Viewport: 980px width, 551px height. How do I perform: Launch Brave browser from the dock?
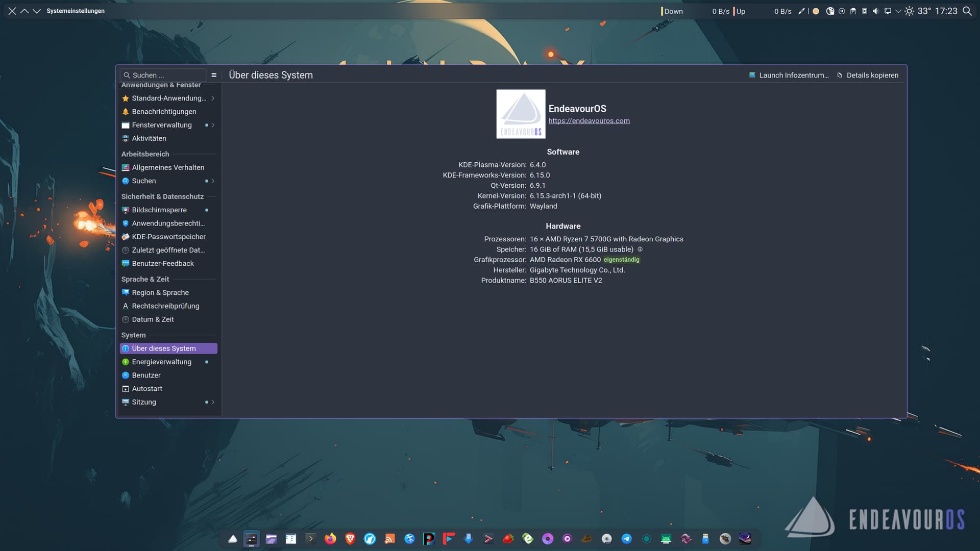(350, 539)
